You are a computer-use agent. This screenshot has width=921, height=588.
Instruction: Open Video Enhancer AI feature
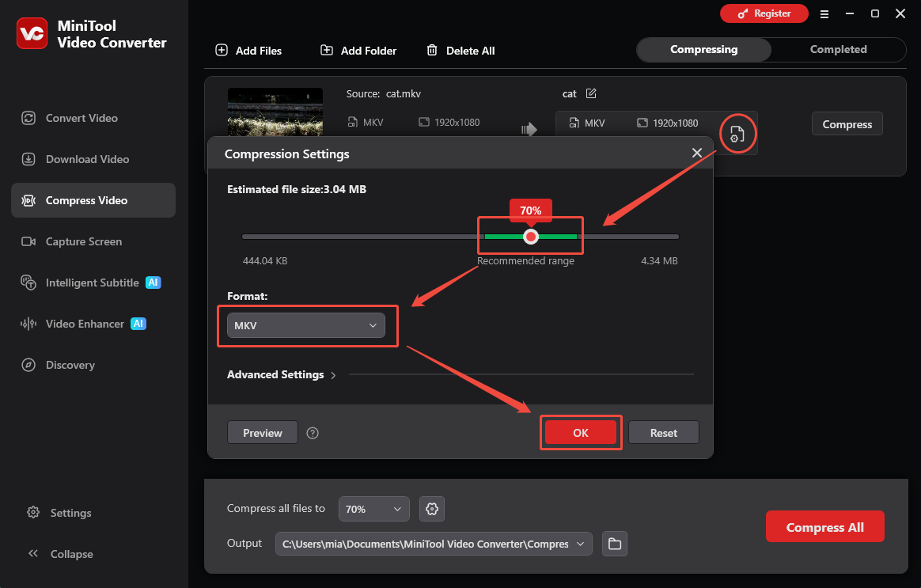(93, 324)
